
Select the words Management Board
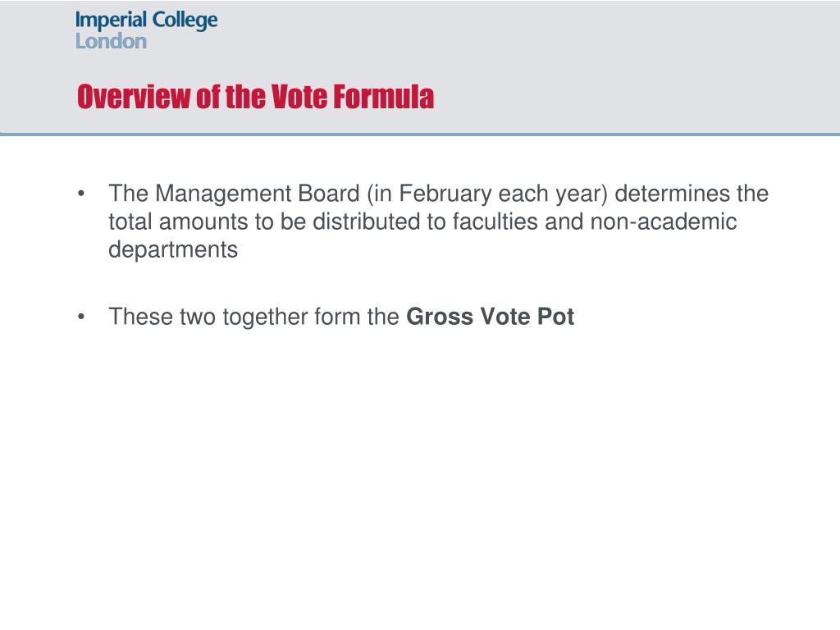pyautogui.click(x=257, y=194)
